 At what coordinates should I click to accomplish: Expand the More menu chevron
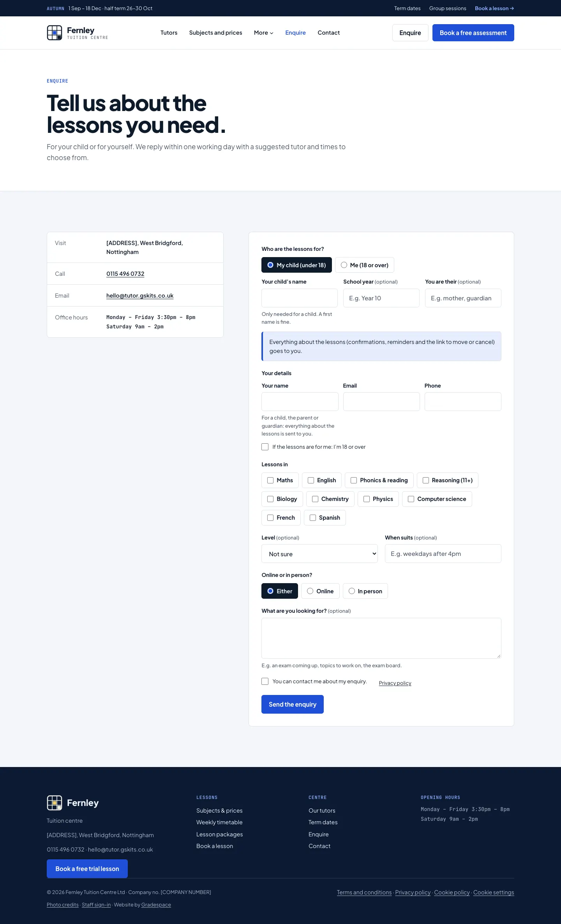pos(272,33)
